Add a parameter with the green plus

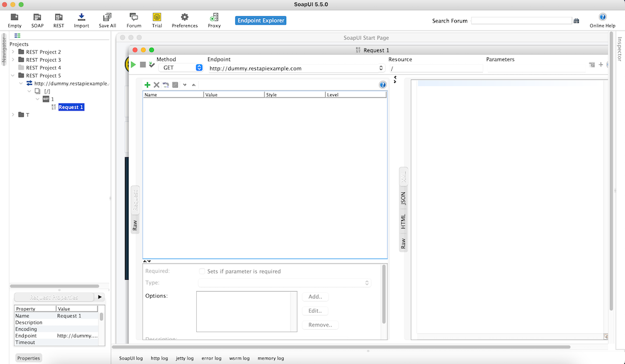pyautogui.click(x=147, y=85)
